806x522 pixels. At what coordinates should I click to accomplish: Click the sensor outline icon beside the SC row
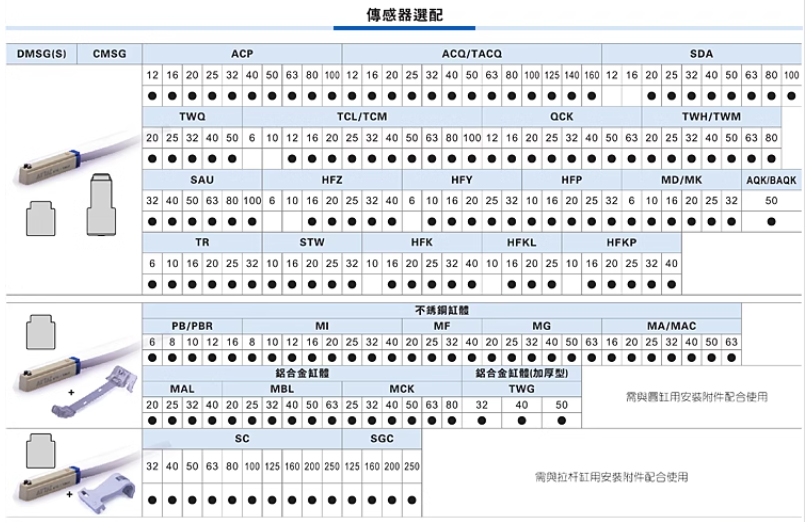coord(41,451)
